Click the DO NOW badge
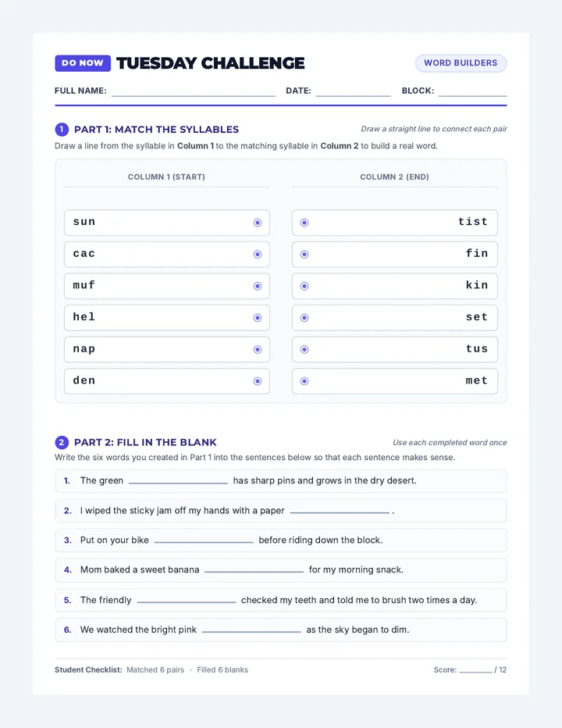562x728 pixels. tap(83, 63)
